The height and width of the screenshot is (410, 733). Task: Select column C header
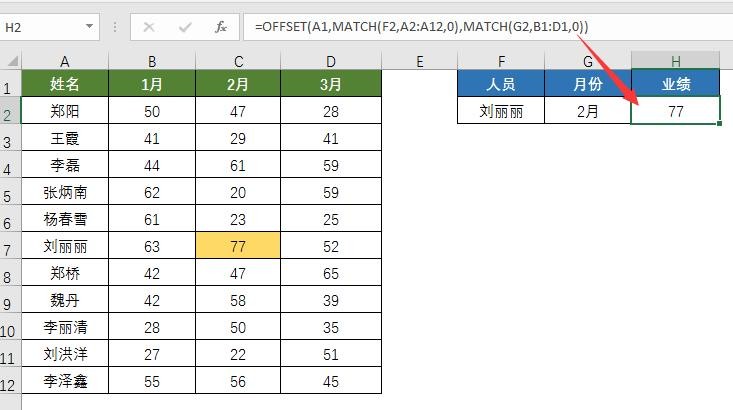[x=238, y=62]
